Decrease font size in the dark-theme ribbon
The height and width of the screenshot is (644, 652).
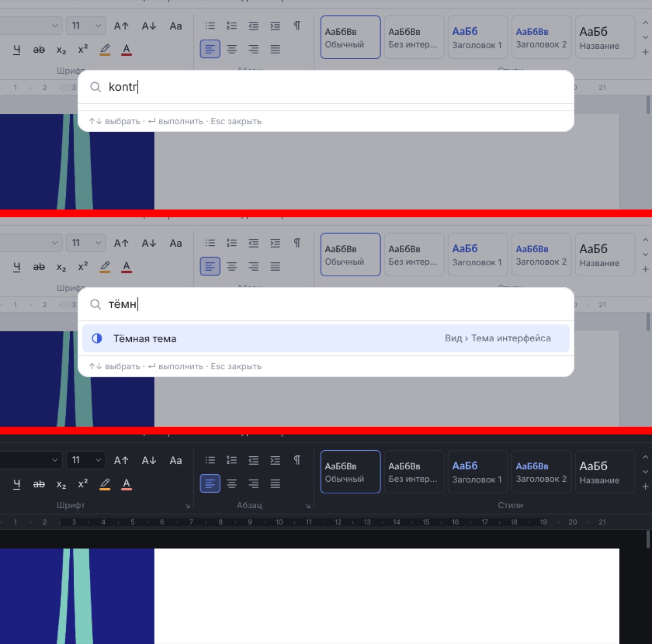pyautogui.click(x=149, y=460)
